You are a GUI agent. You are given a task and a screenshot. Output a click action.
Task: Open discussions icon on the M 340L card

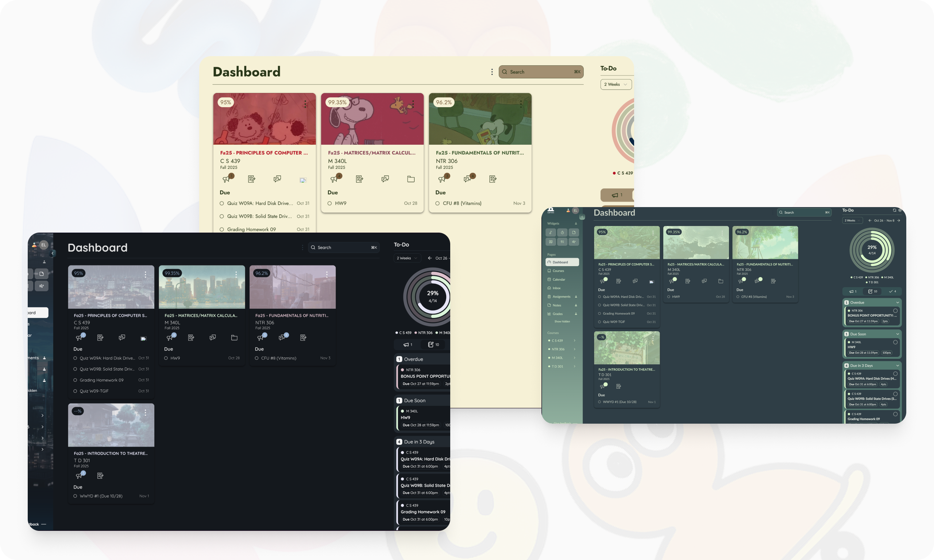[385, 179]
